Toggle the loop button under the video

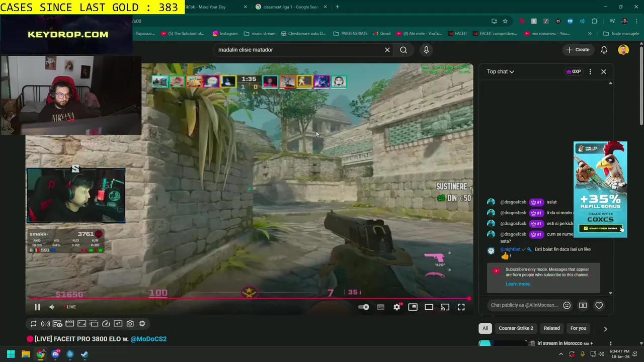coord(33,324)
